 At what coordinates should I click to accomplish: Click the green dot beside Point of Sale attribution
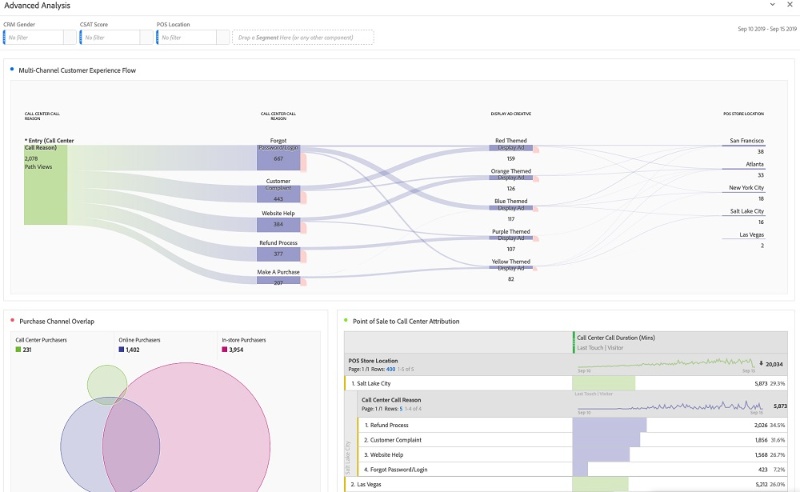click(x=345, y=320)
